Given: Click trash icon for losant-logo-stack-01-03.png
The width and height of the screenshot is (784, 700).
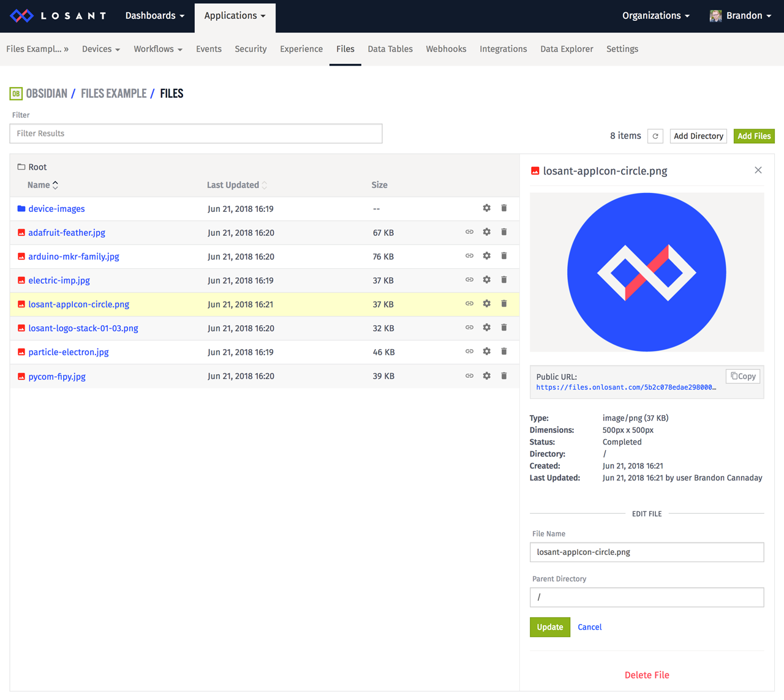Looking at the screenshot, I should coord(504,328).
